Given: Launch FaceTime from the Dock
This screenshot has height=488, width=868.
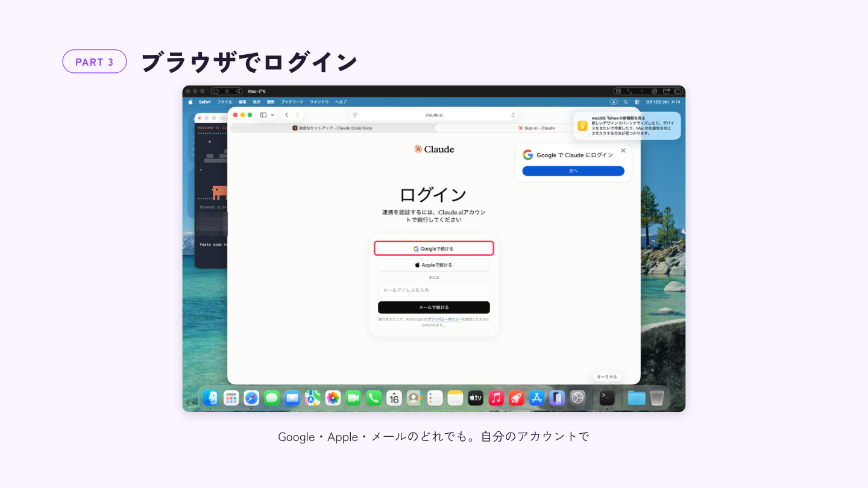Looking at the screenshot, I should click(x=353, y=398).
